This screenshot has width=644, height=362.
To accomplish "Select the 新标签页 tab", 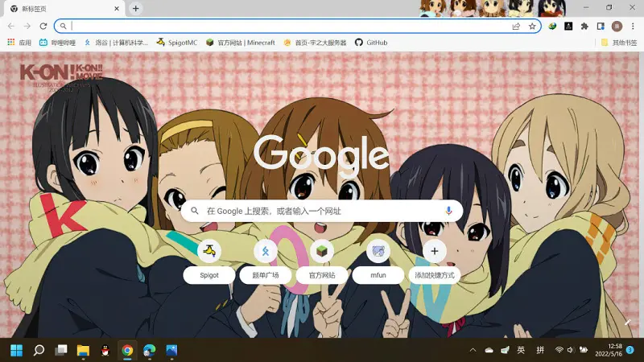I will pyautogui.click(x=66, y=9).
